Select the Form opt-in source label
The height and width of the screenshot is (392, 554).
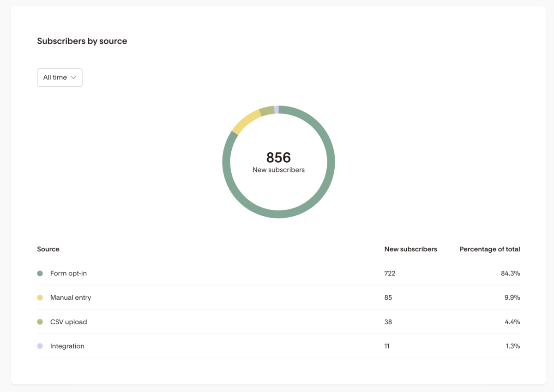click(68, 273)
